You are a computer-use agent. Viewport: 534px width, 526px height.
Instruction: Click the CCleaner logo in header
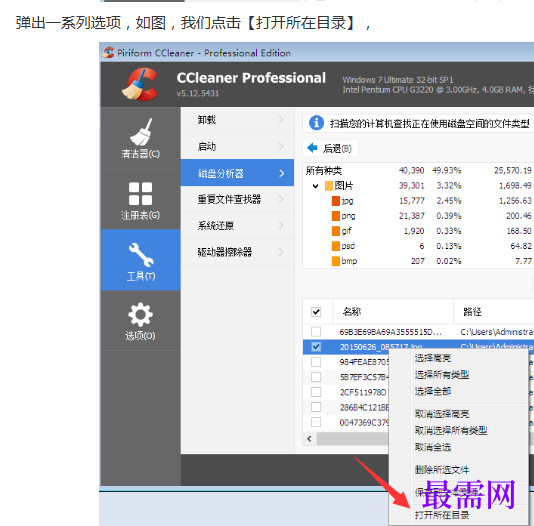point(140,84)
